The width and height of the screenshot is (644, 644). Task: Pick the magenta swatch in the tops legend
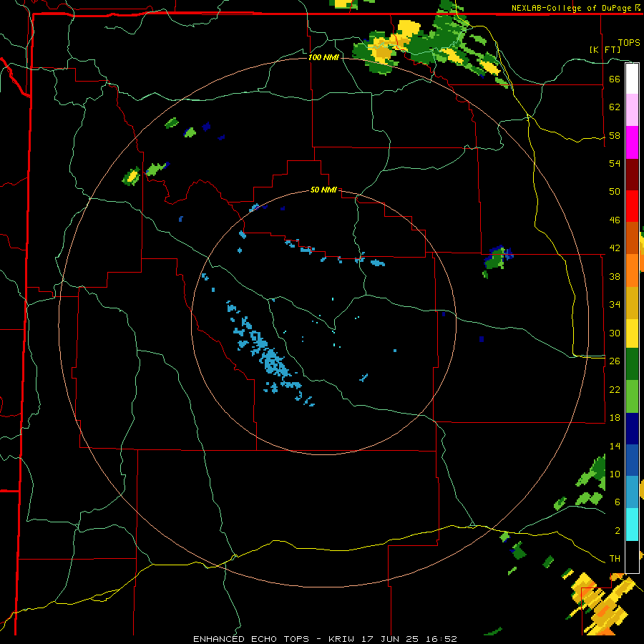tap(632, 142)
